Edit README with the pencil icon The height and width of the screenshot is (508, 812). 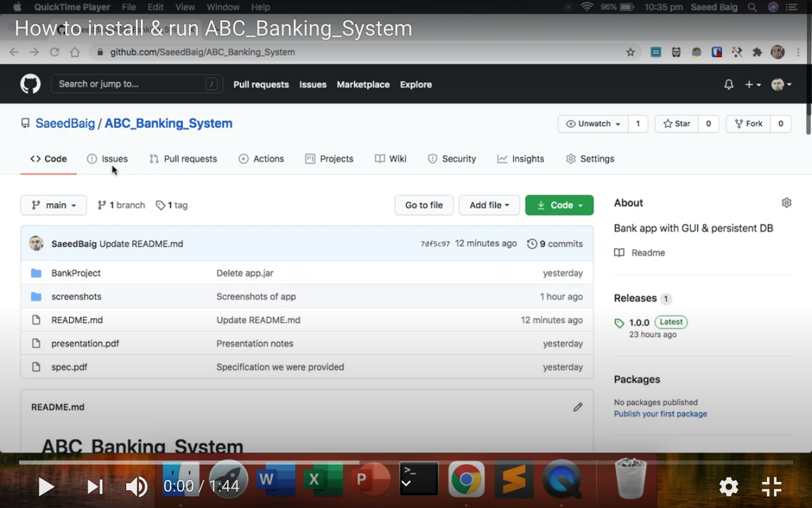578,407
